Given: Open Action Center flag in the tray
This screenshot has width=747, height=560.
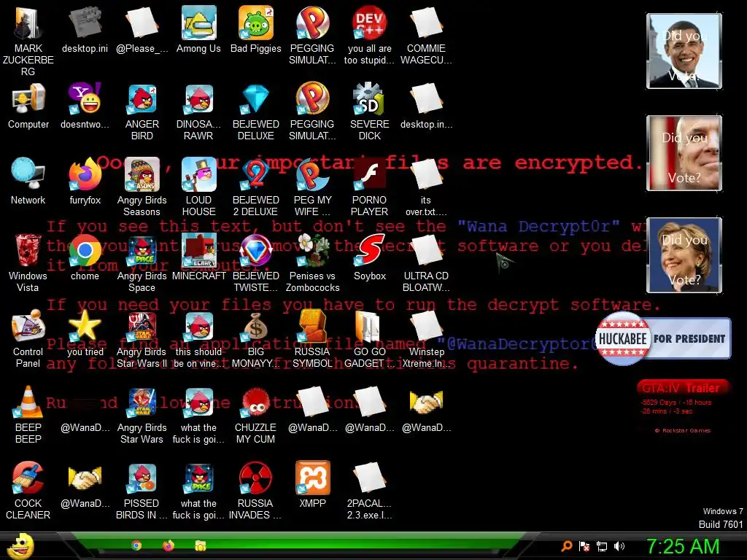Looking at the screenshot, I should (584, 546).
